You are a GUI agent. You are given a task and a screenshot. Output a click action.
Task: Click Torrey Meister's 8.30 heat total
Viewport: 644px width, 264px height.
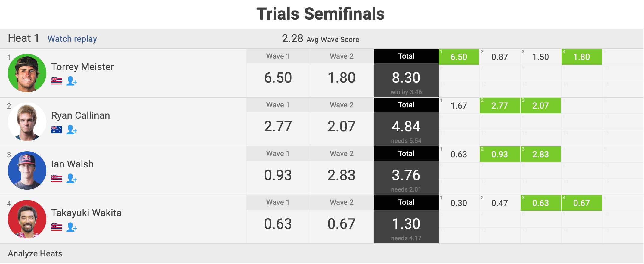[x=406, y=78]
